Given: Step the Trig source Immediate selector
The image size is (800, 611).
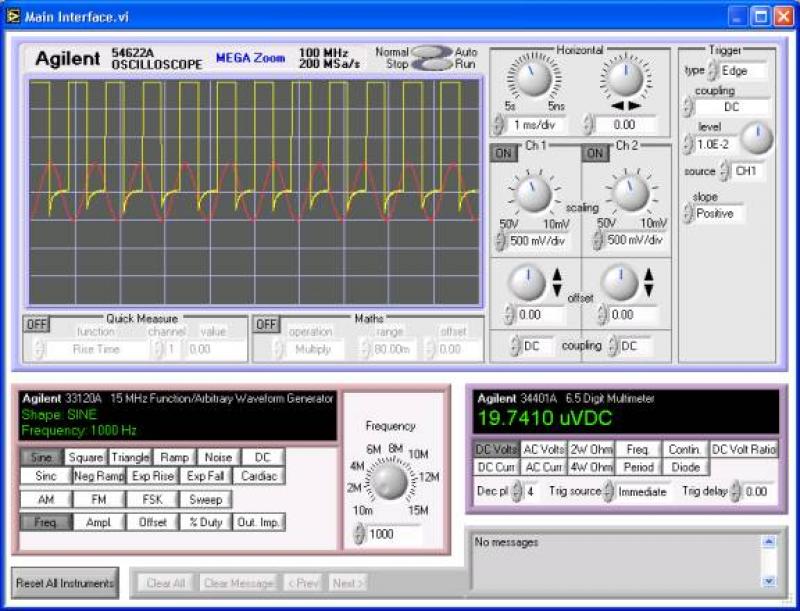Looking at the screenshot, I should click(x=608, y=492).
